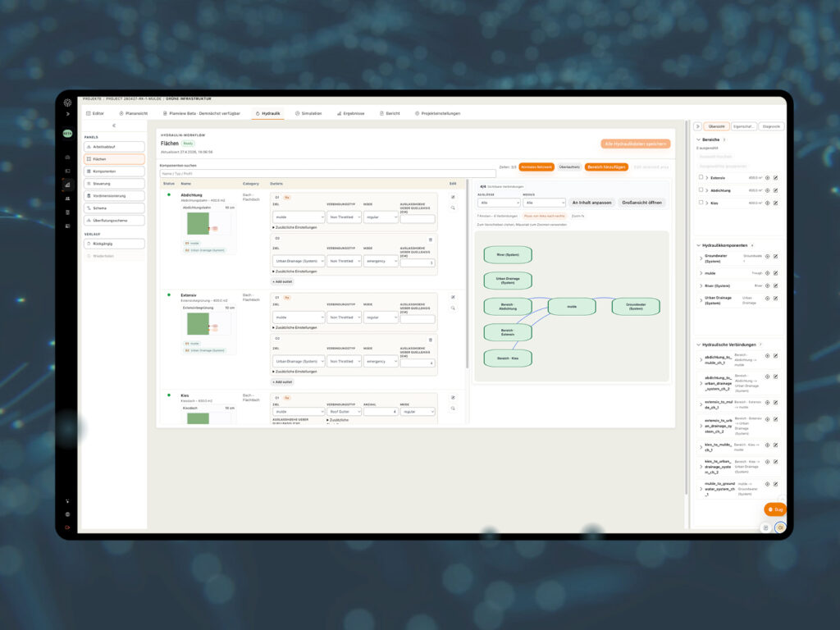Viewport: 840px width, 630px height.
Task: Click the red logout icon at the sidebar bottom
Action: tap(67, 527)
